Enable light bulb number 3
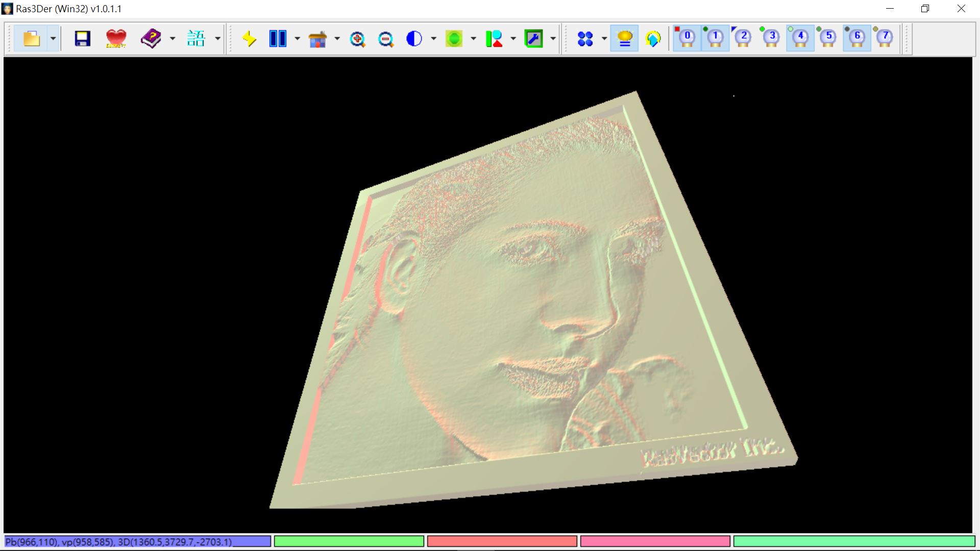Viewport: 980px width, 551px height. coord(771,38)
